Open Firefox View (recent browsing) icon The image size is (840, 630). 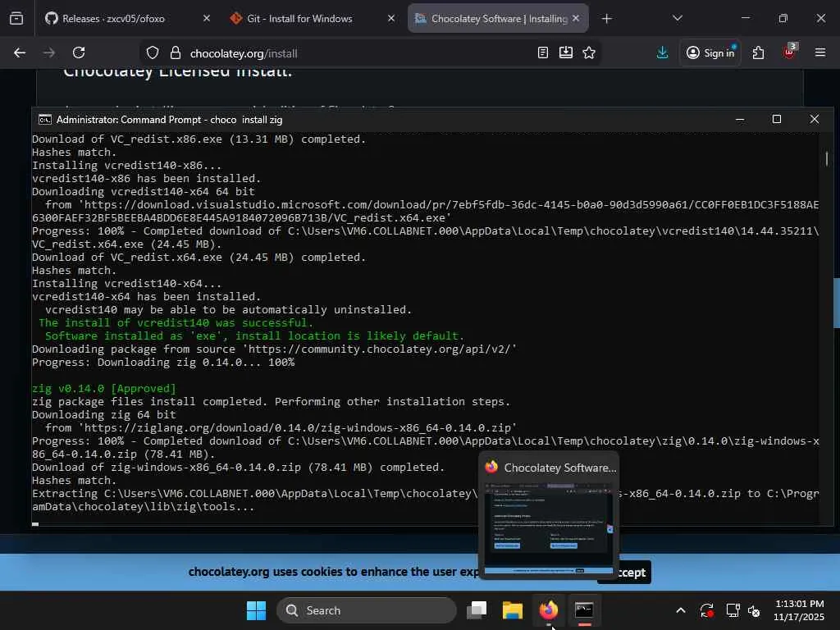point(16,19)
